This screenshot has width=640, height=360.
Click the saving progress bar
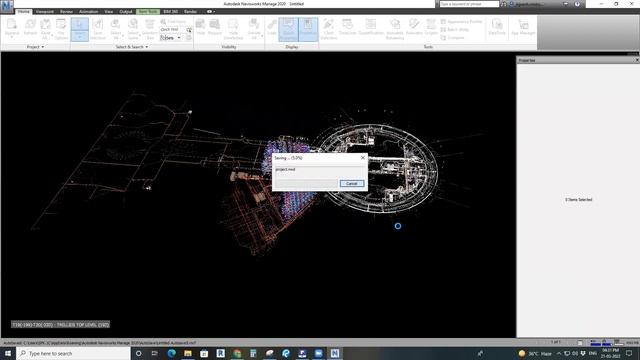(x=307, y=184)
